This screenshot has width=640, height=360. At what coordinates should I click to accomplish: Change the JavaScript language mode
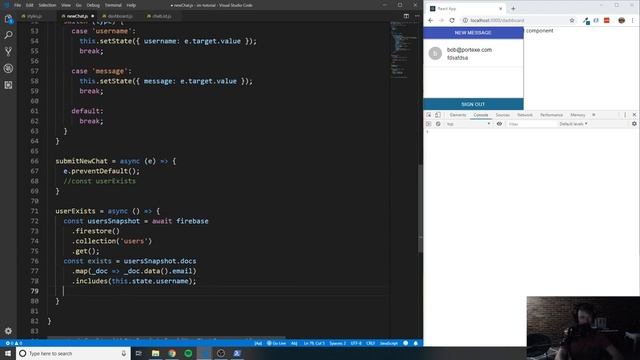tap(389, 343)
